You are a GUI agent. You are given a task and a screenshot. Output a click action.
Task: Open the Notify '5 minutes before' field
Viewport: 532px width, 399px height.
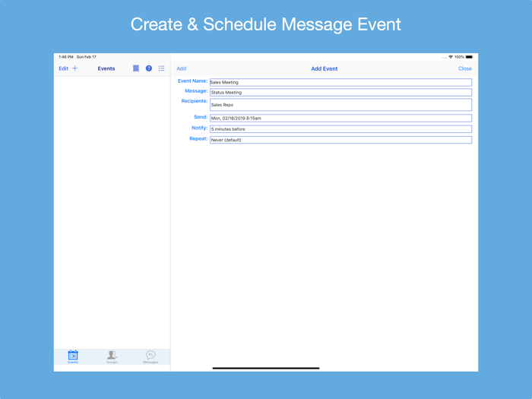(340, 129)
